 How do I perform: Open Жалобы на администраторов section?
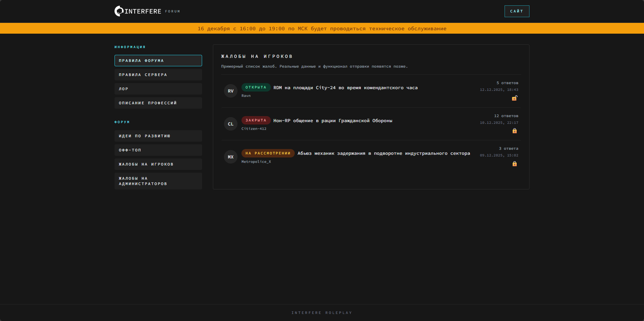coord(158,181)
